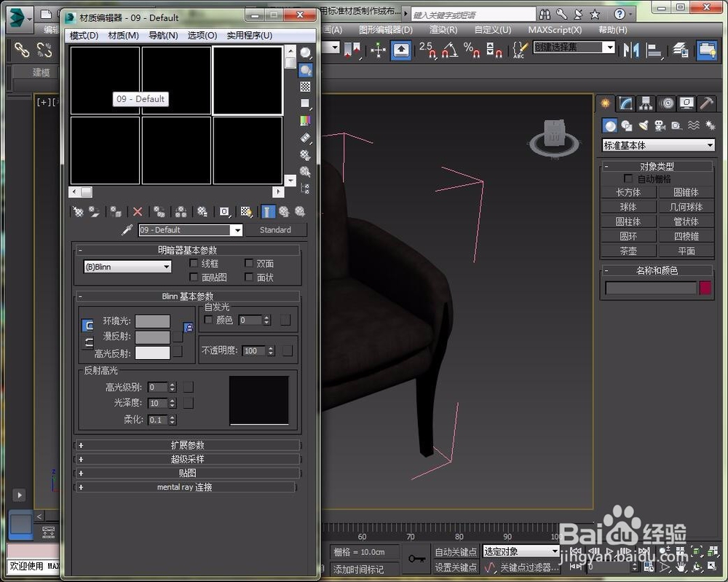The image size is (728, 582).
Task: Open the MAXScript(X) menu
Action: pyautogui.click(x=554, y=30)
